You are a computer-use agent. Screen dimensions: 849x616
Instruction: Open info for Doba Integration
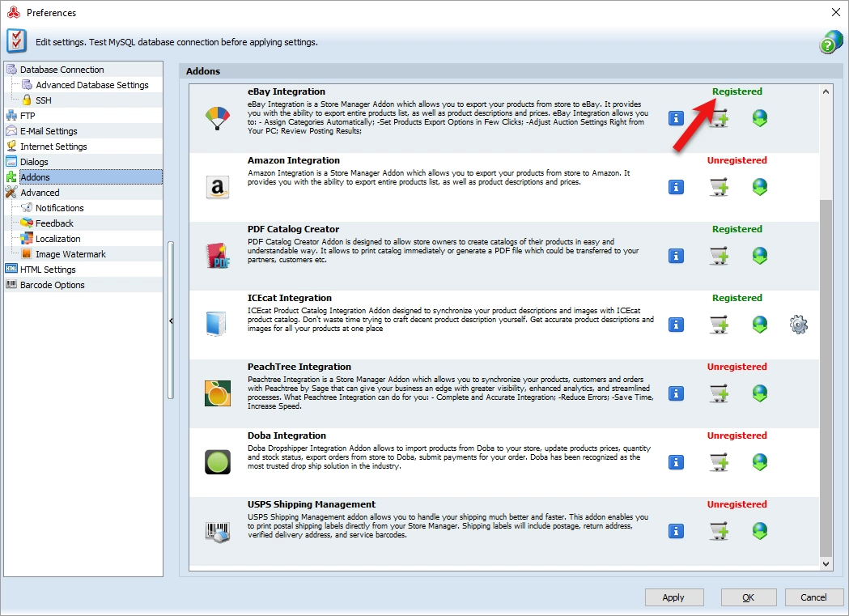[x=676, y=461]
